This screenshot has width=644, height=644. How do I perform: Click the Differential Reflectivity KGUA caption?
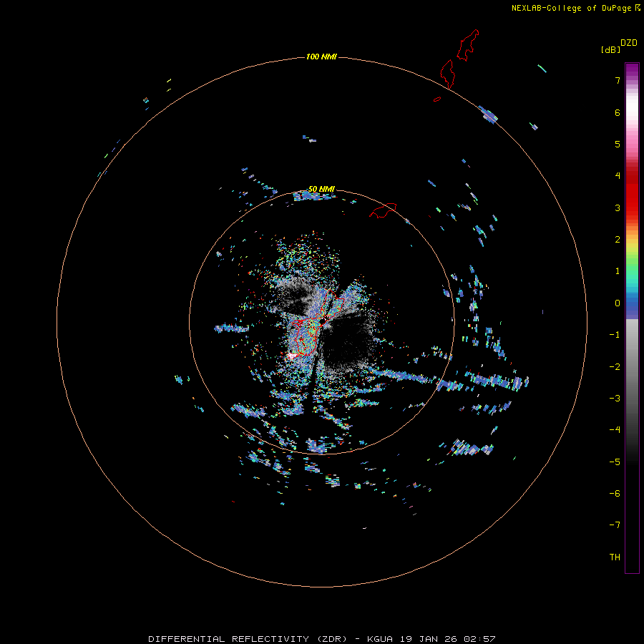click(x=321, y=639)
